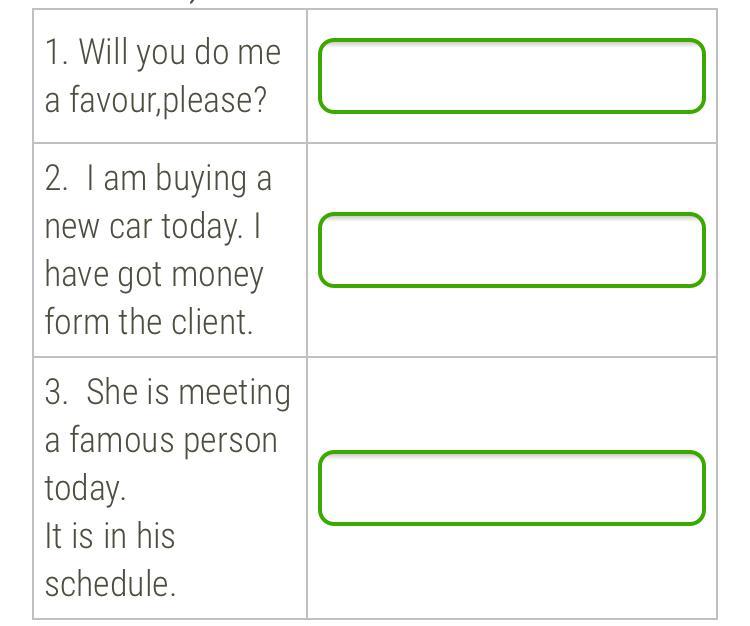Click the line "new car today. I"
Image resolution: width=750 pixels, height=626 pixels.
tap(153, 226)
